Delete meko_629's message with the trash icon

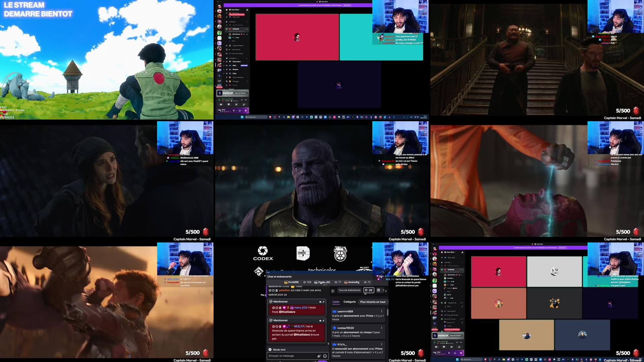(280, 307)
